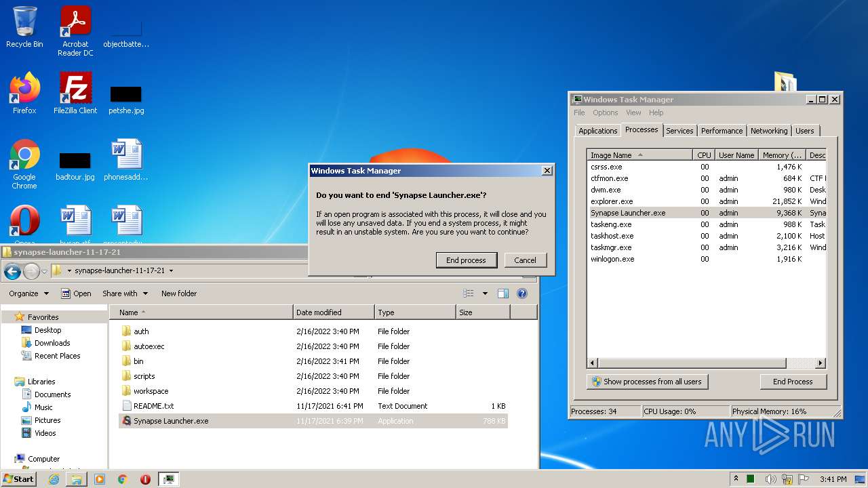The width and height of the screenshot is (868, 488).
Task: Sort files by the Size column
Action: coord(483,312)
